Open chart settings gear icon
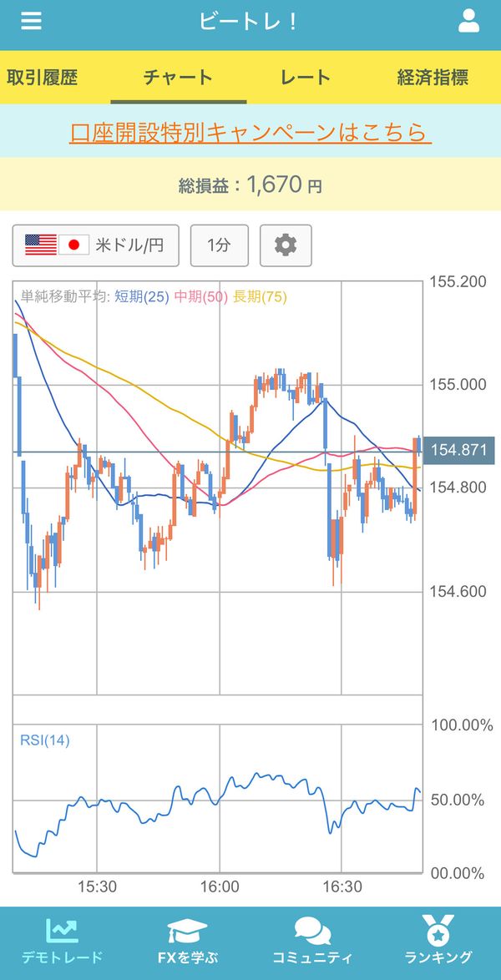Screen dimensions: 501x980 coord(286,245)
